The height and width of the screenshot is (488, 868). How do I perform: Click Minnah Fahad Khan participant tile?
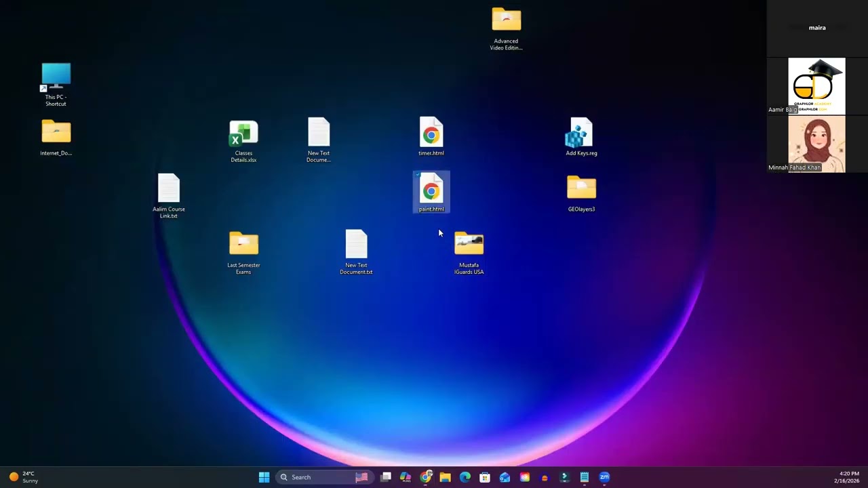click(816, 144)
